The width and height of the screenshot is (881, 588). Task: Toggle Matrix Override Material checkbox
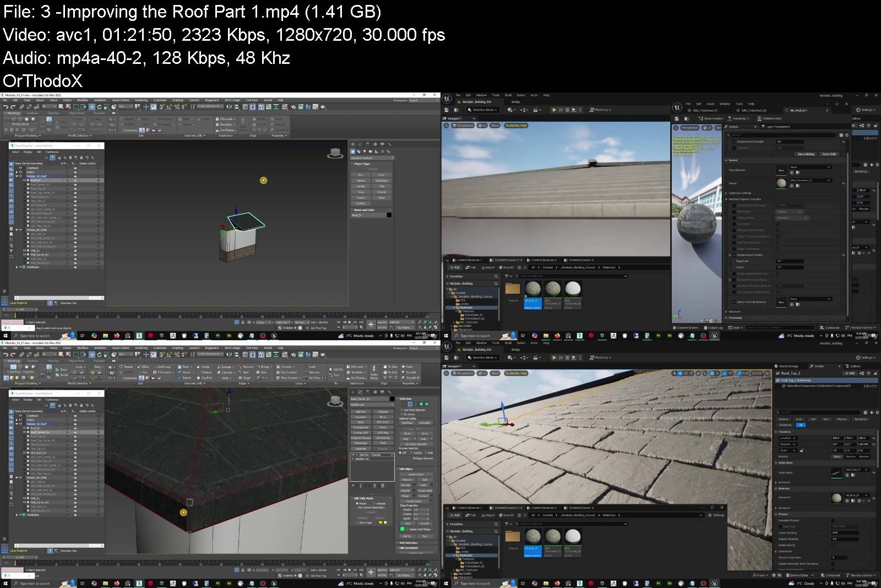pos(734,302)
